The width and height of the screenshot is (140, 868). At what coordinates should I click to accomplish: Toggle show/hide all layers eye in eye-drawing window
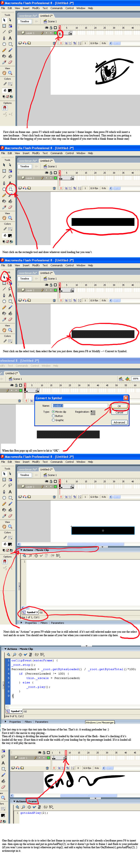pyautogui.click(x=46, y=28)
